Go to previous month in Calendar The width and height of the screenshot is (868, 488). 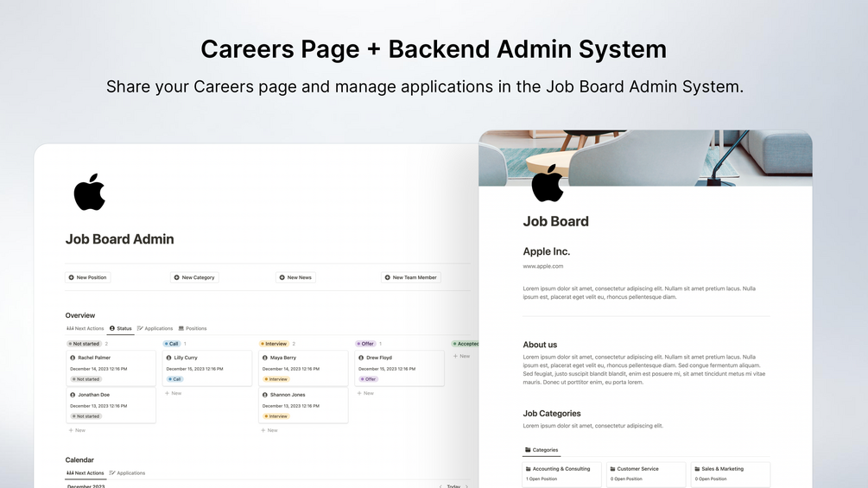(x=440, y=485)
